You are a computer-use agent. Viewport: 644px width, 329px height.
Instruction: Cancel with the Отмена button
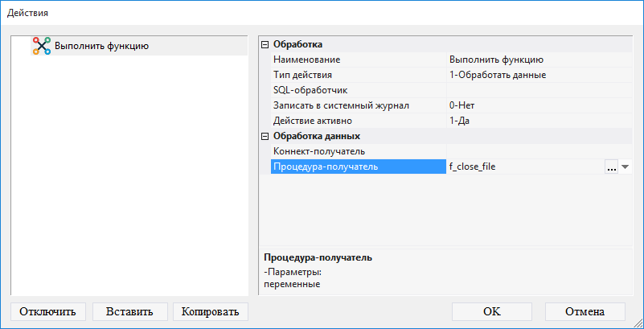tap(585, 311)
